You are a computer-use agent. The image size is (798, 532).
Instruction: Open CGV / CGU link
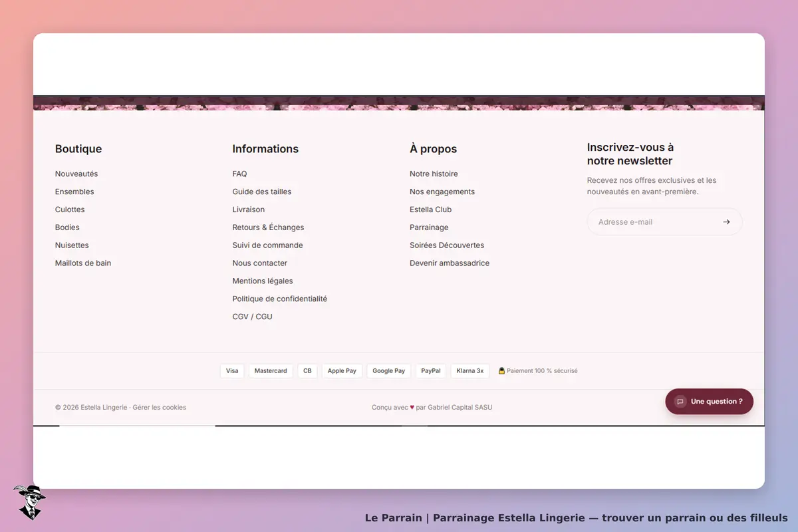click(x=253, y=317)
